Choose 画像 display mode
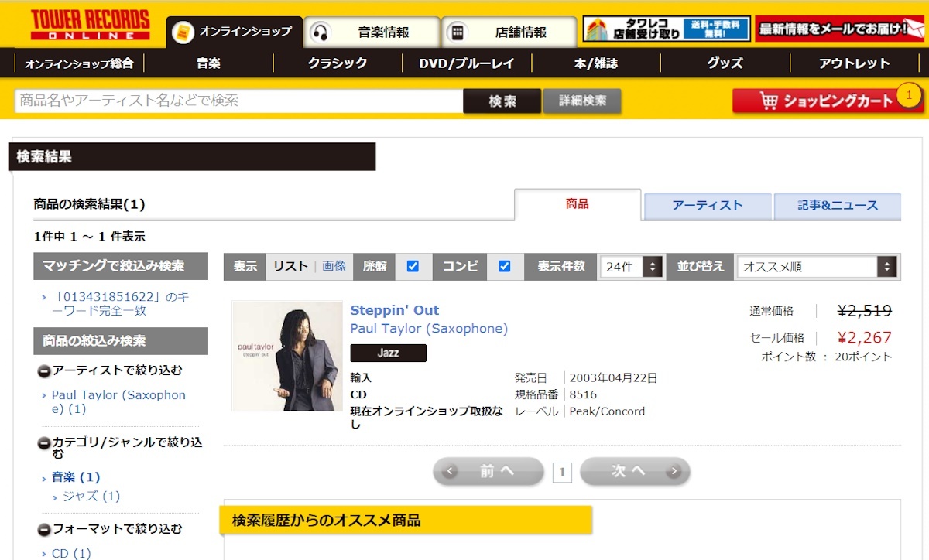The height and width of the screenshot is (560, 929). 334,266
